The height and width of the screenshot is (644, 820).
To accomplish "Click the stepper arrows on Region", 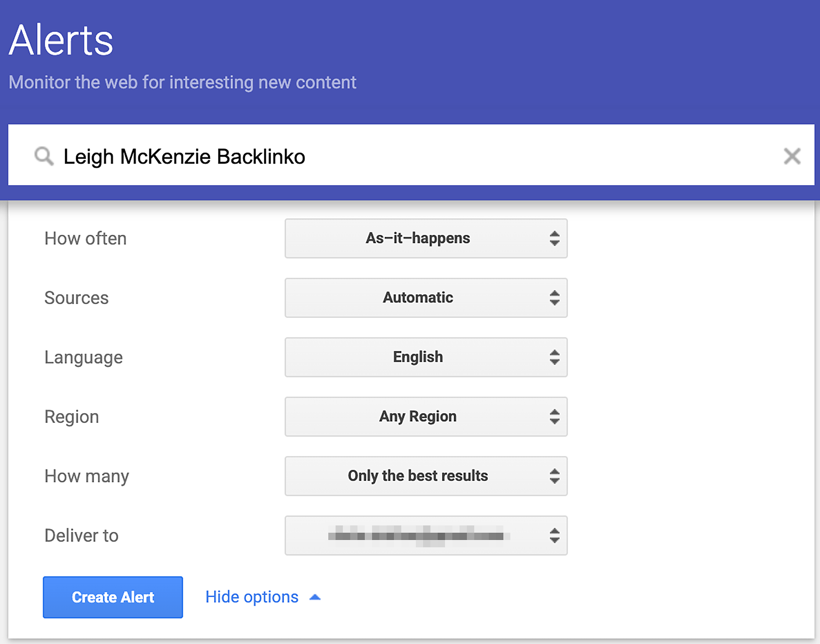I will click(x=554, y=417).
